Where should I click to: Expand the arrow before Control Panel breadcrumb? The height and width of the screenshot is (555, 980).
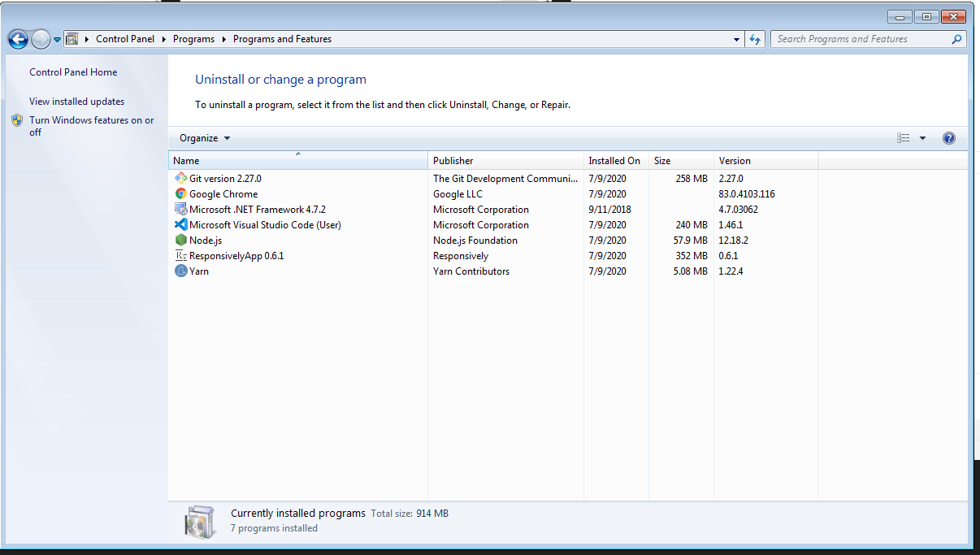point(87,39)
